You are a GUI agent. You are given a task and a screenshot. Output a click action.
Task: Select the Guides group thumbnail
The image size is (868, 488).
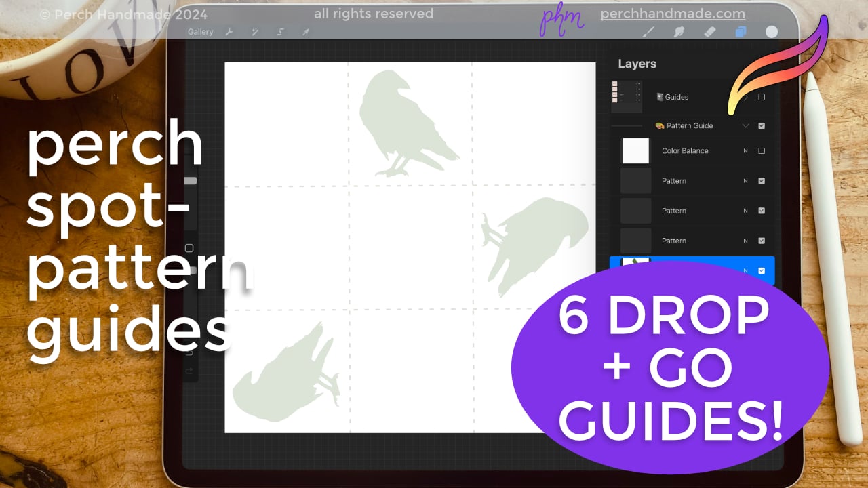(627, 96)
